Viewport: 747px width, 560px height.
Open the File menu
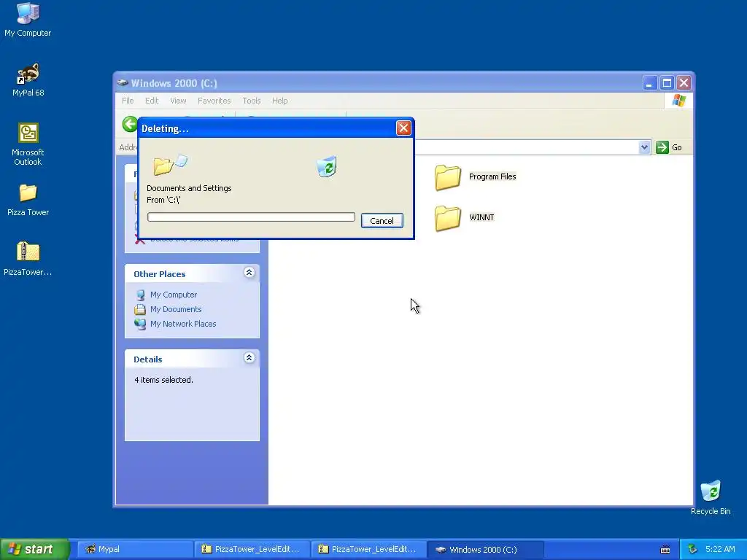pyautogui.click(x=128, y=101)
